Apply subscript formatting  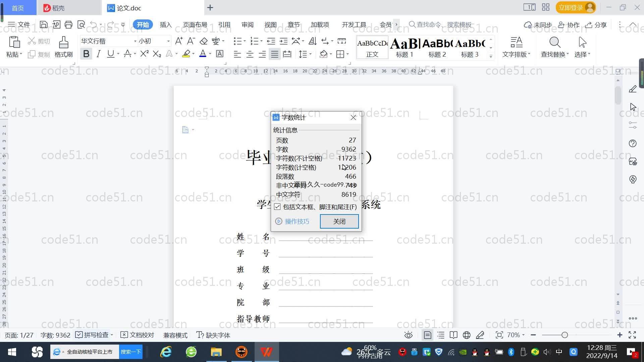coord(157,54)
